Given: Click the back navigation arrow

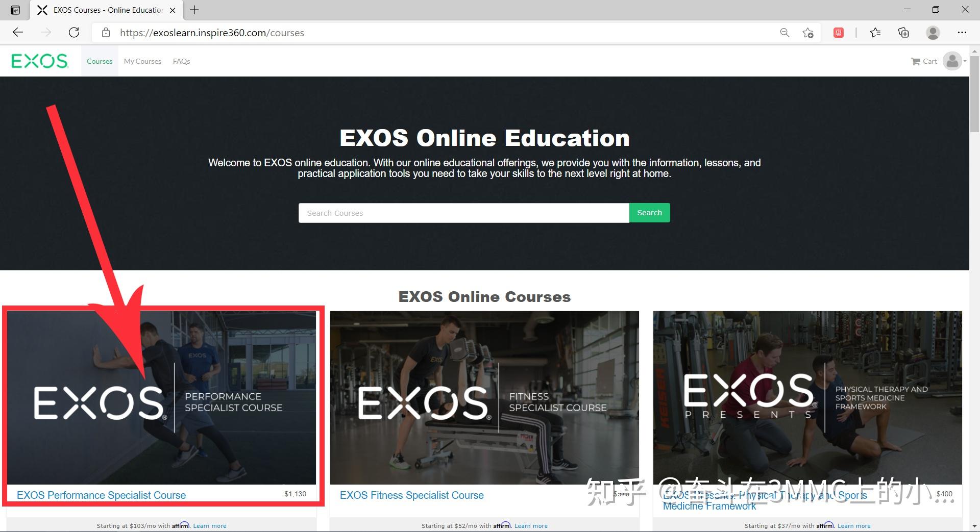Looking at the screenshot, I should pyautogui.click(x=18, y=32).
